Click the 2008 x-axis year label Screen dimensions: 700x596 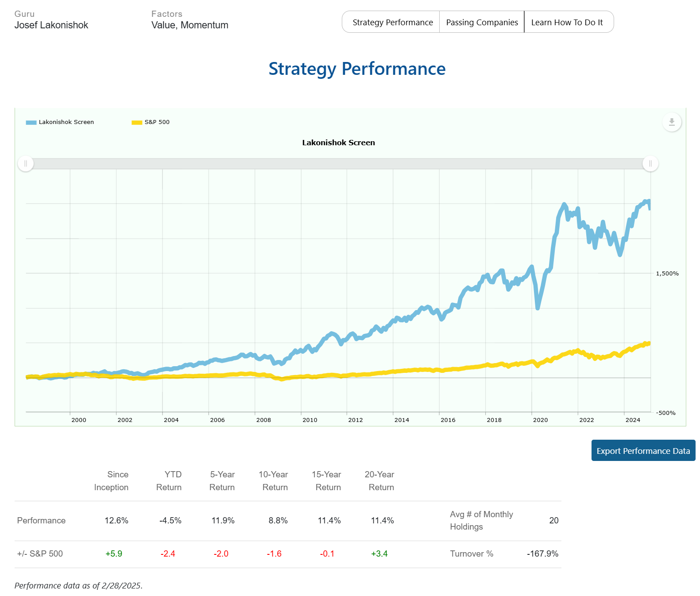pyautogui.click(x=263, y=420)
